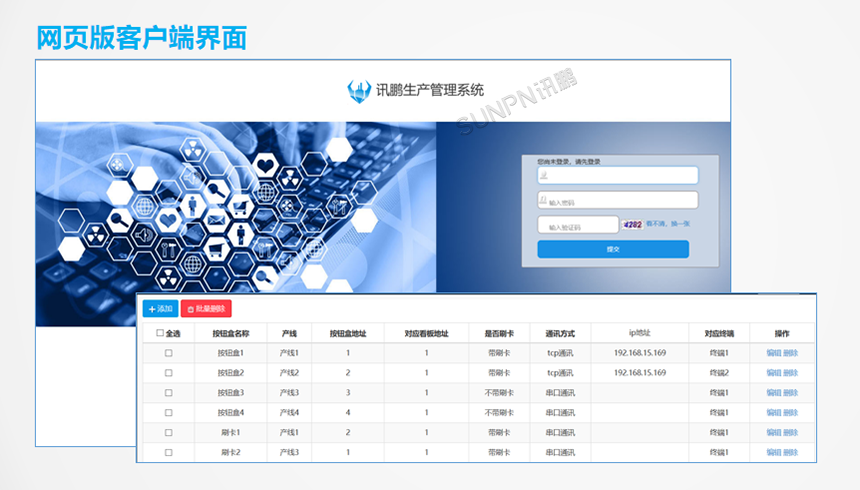Viewport: 860px width, 490px height.
Task: Click 删除 in the 按钮盒1 row
Action: pos(790,353)
